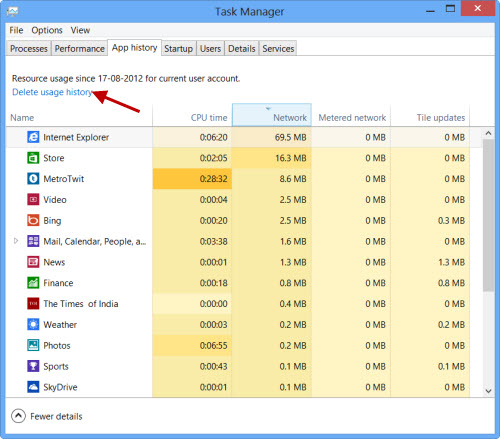Expand the Mail, Calendar, People group

pyautogui.click(x=16, y=241)
